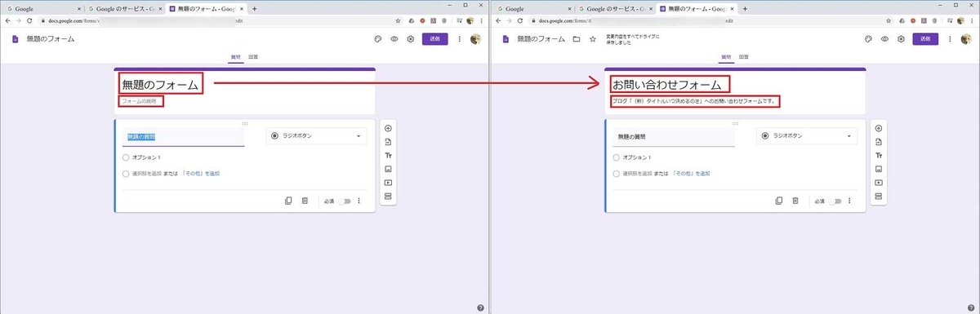The image size is (980, 314).
Task: Preview form with eye icon, right window
Action: pos(884,39)
